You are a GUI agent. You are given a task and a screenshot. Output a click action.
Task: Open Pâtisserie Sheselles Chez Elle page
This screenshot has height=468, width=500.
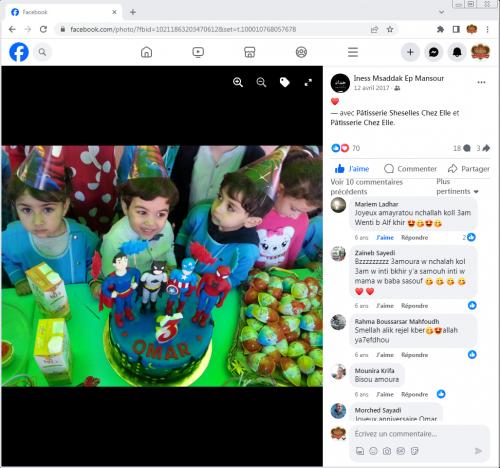404,113
